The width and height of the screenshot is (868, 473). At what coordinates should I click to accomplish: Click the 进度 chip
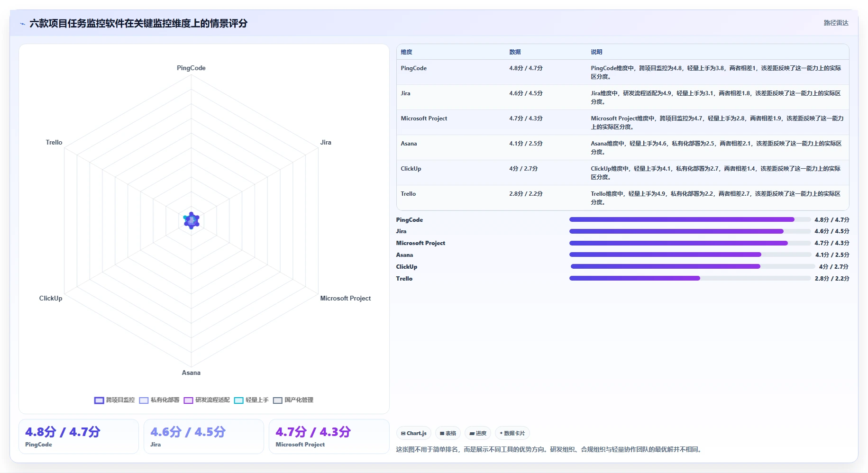pos(478,433)
